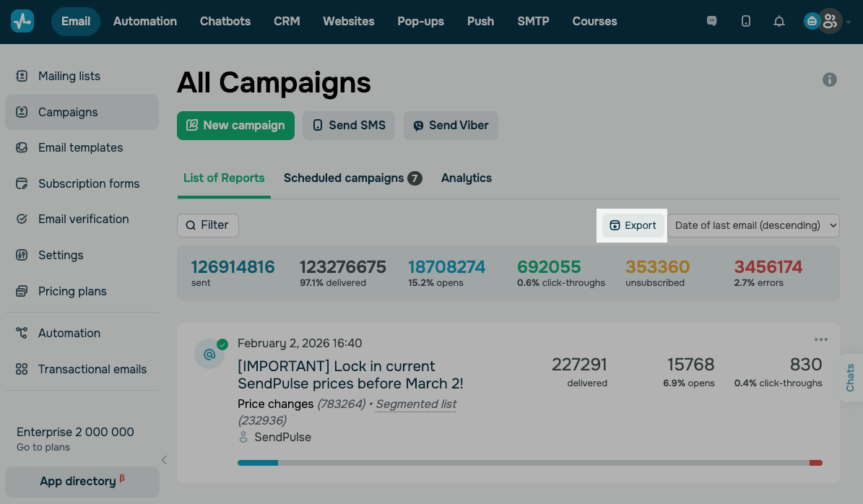Open the Filter button
Screen dimensions: 863x504
[208, 225]
